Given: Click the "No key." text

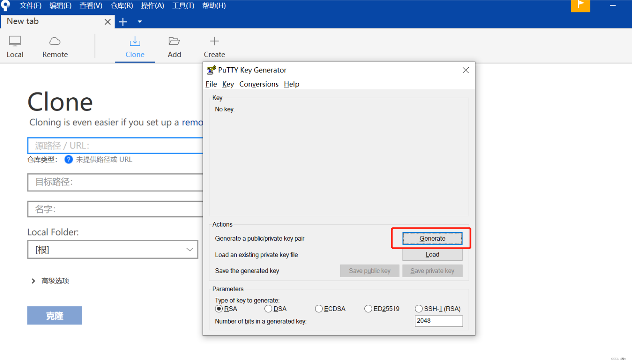Looking at the screenshot, I should [x=225, y=109].
